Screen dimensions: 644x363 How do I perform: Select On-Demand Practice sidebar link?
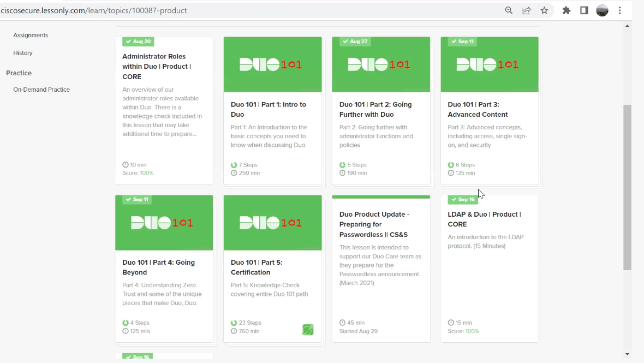[41, 90]
